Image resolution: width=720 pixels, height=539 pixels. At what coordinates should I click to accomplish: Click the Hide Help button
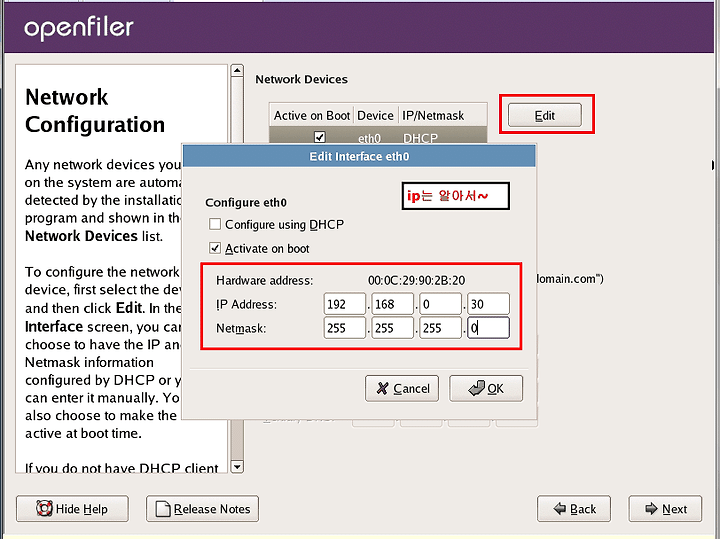[x=72, y=509]
